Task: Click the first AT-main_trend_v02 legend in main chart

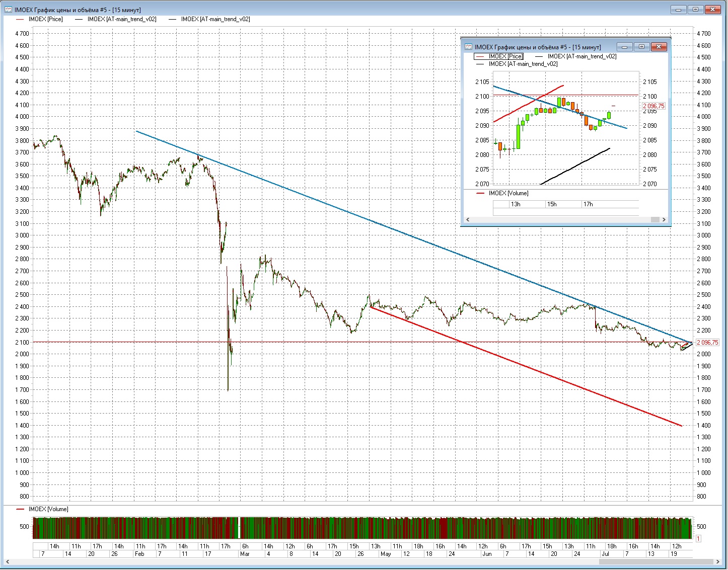Action: [x=121, y=19]
